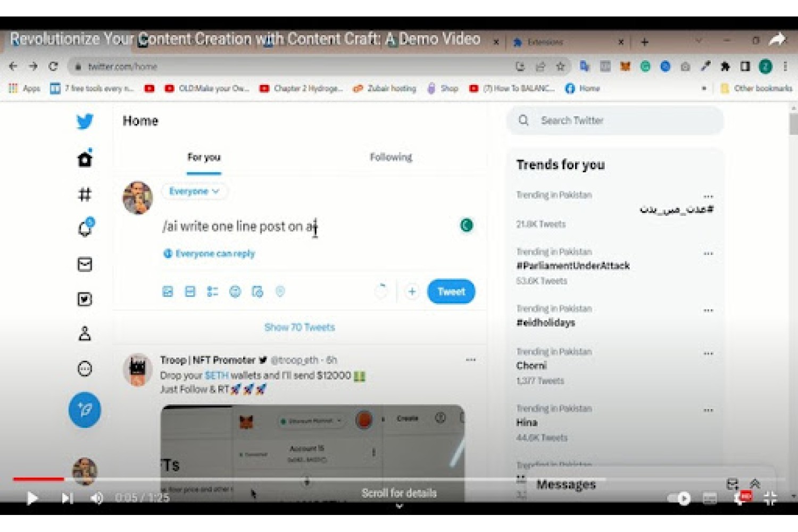Open the More circle icon
The image size is (798, 532).
(x=85, y=369)
